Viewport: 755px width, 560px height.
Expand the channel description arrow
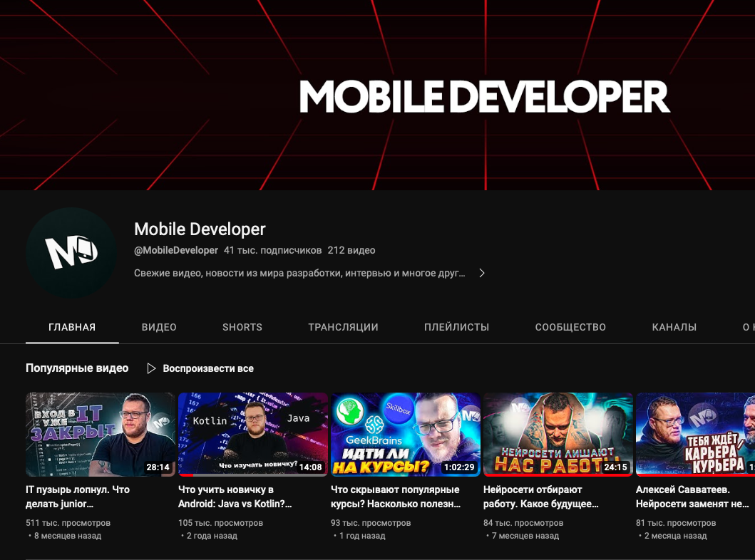481,272
